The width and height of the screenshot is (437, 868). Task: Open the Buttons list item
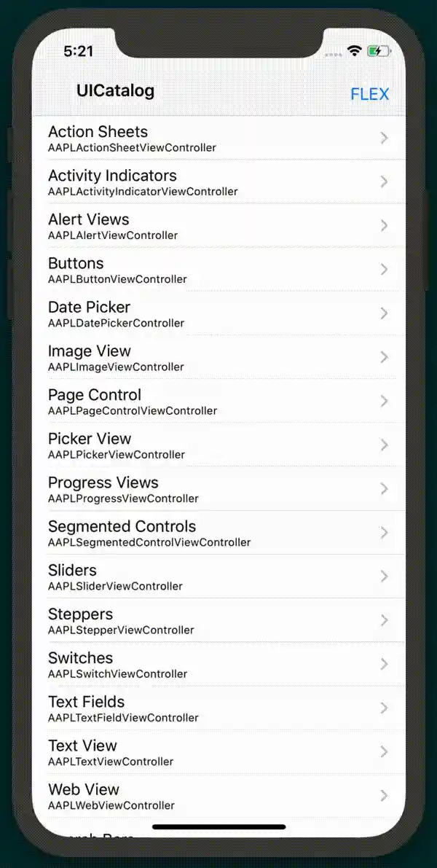coord(219,270)
